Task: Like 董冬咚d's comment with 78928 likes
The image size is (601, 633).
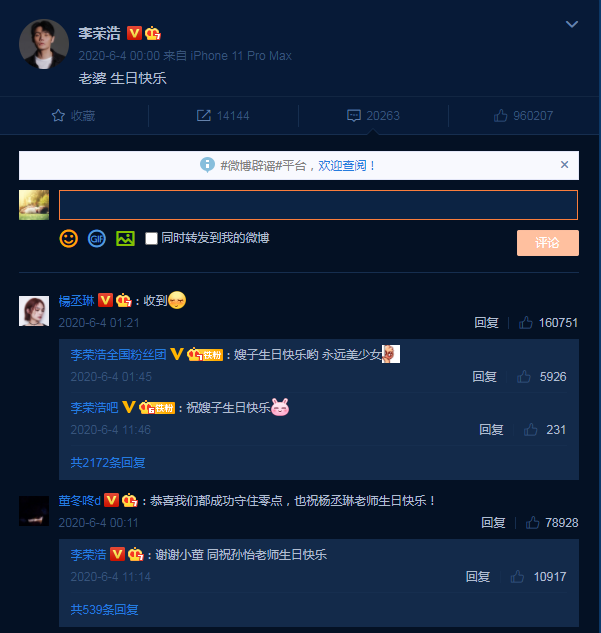Action: point(532,523)
